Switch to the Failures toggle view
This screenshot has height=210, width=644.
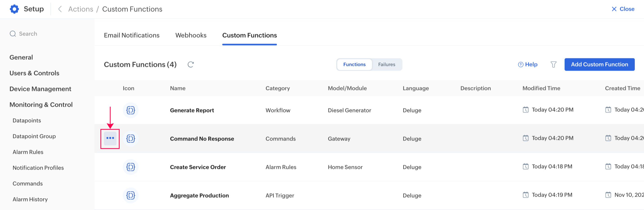click(x=386, y=65)
